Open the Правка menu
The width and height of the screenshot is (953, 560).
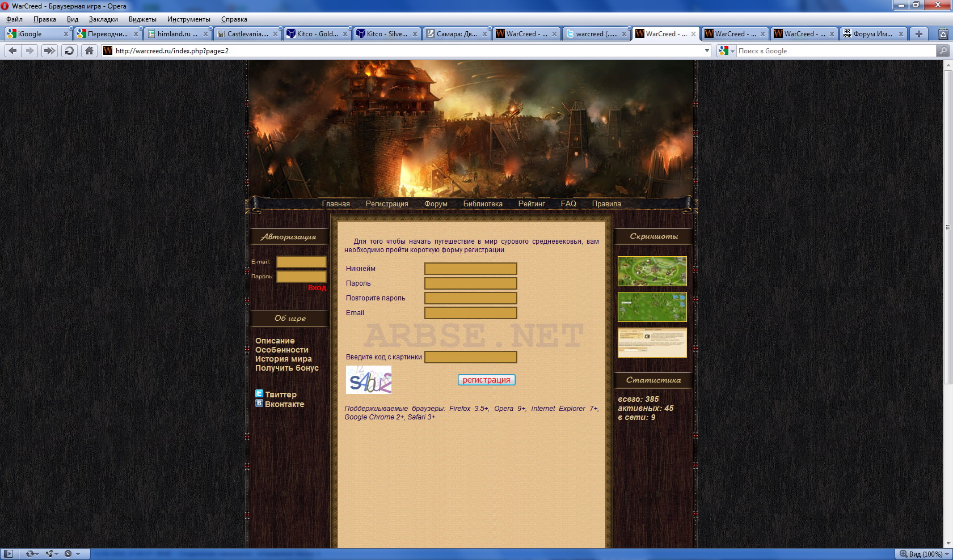[x=45, y=19]
